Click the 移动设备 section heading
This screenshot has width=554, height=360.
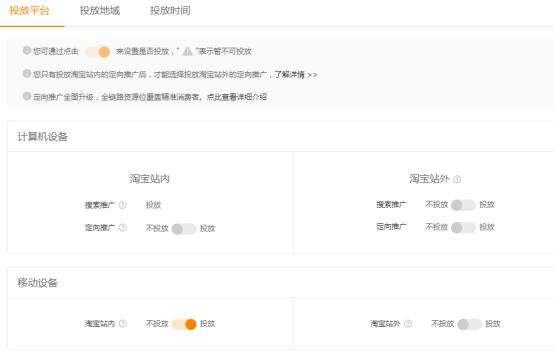click(x=37, y=283)
